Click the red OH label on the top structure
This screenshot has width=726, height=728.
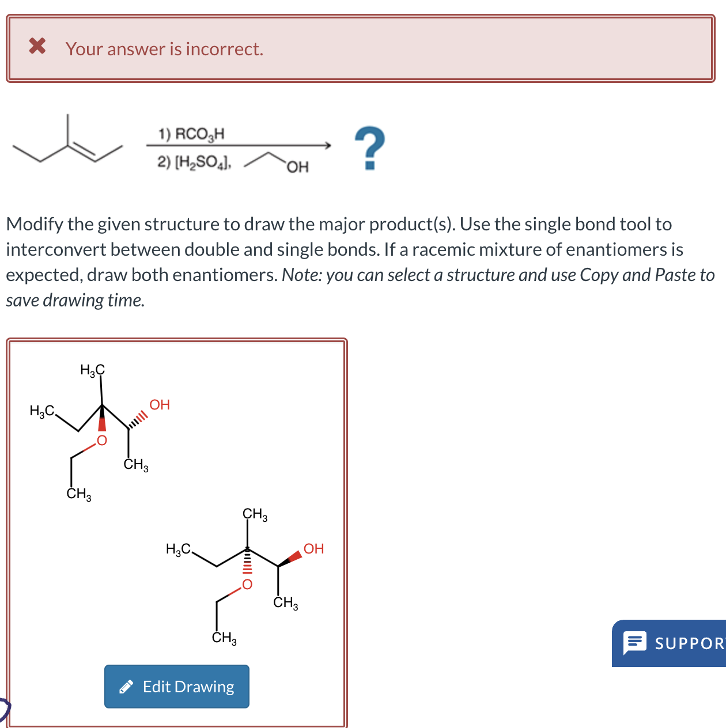click(159, 404)
